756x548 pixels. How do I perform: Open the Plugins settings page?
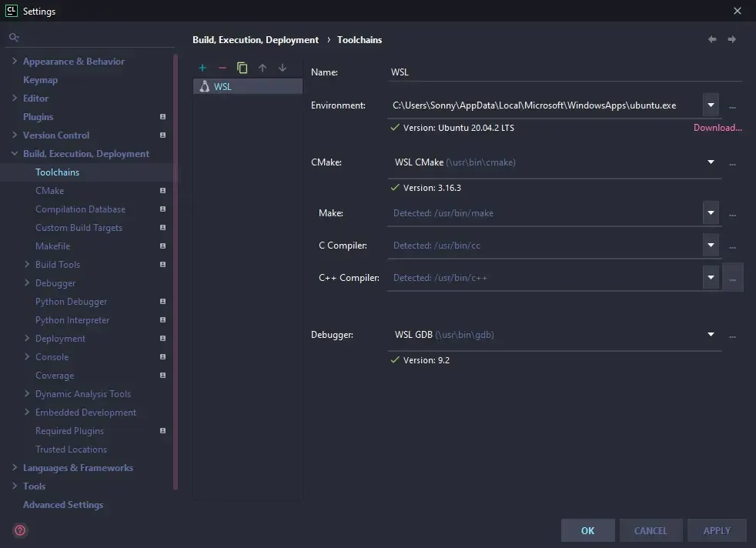click(38, 117)
